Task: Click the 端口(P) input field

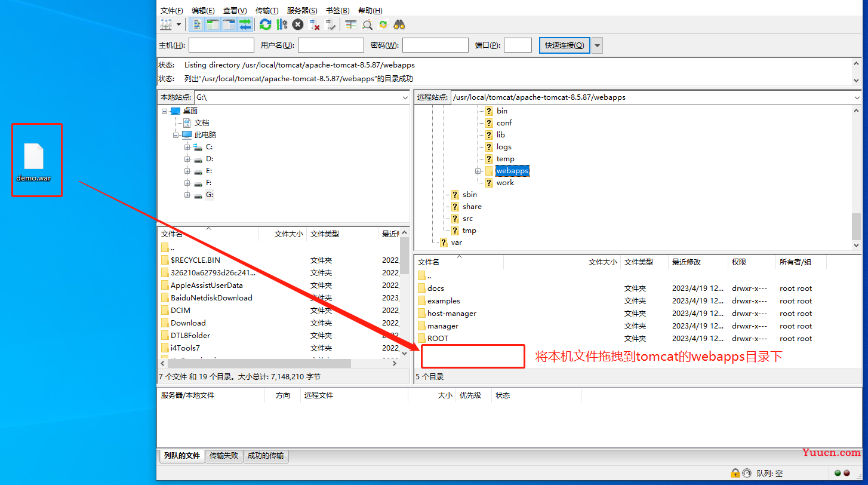Action: (518, 45)
